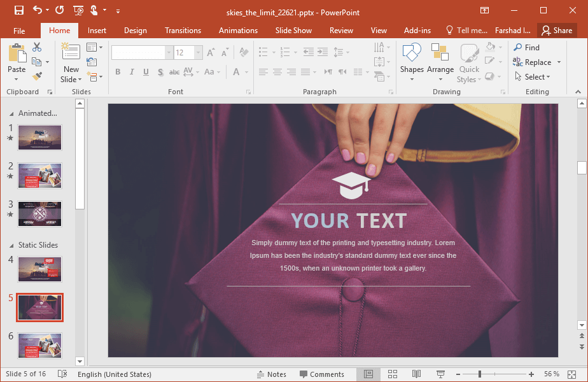Collapse the Static Slides section
Viewport: 588px width, 382px height.
[11, 245]
